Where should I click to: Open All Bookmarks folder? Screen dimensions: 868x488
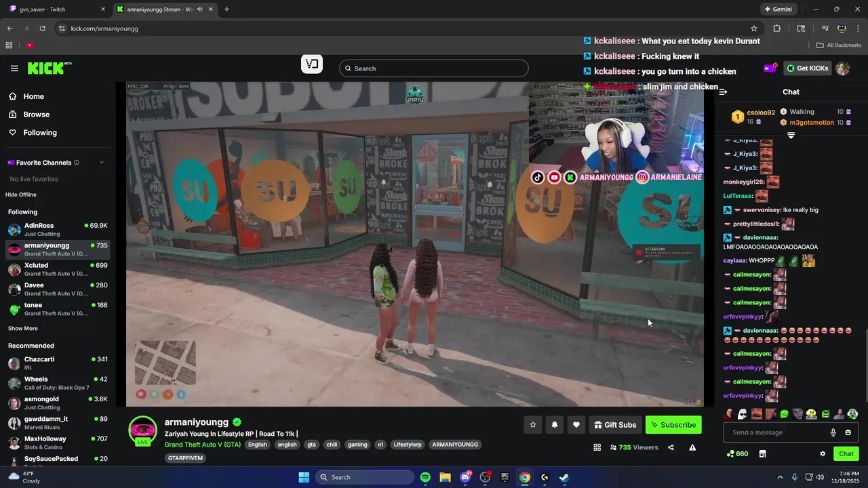pyautogui.click(x=839, y=45)
